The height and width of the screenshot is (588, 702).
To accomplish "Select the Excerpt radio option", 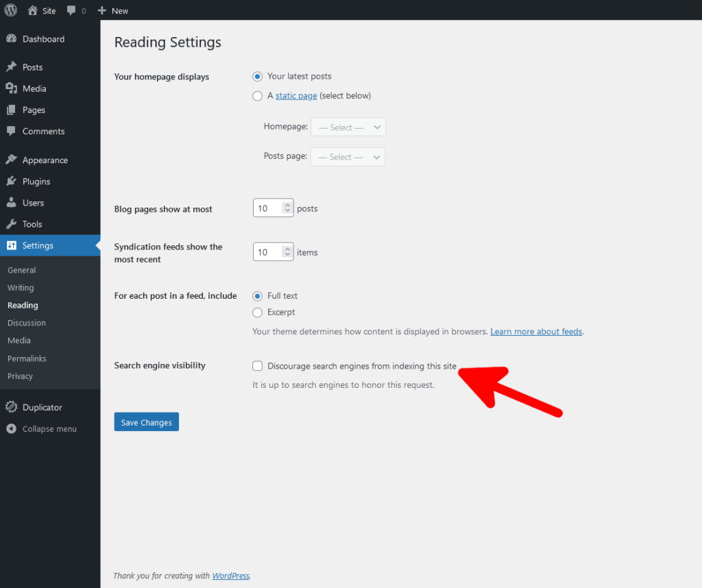I will coord(257,311).
